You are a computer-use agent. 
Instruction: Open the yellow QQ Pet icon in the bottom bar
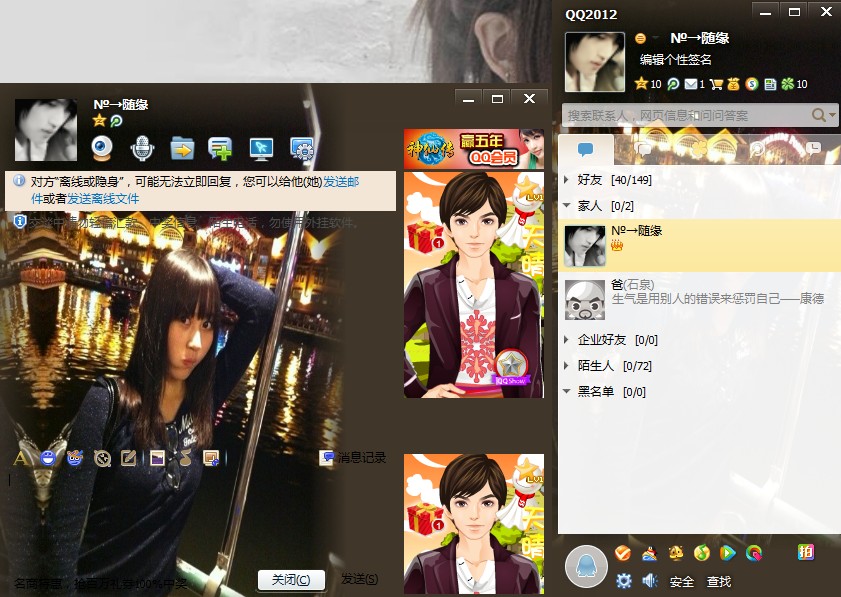coord(676,552)
